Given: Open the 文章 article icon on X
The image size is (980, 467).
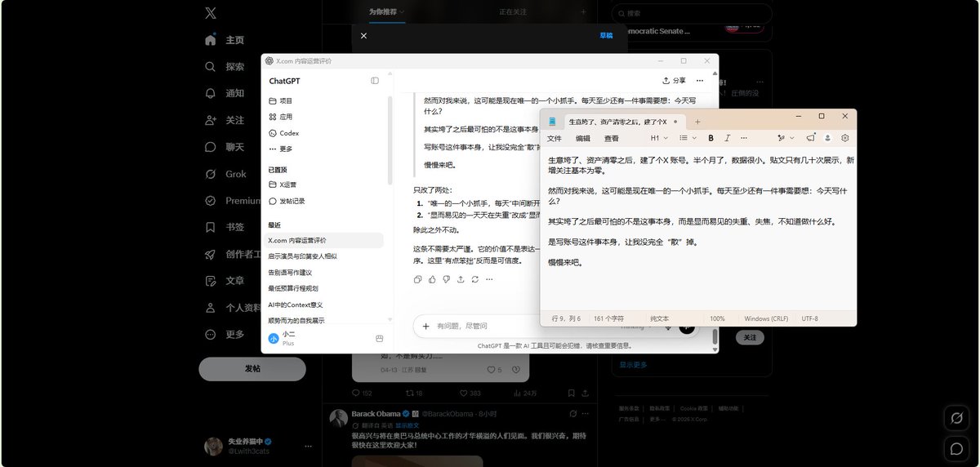Looking at the screenshot, I should tap(211, 280).
